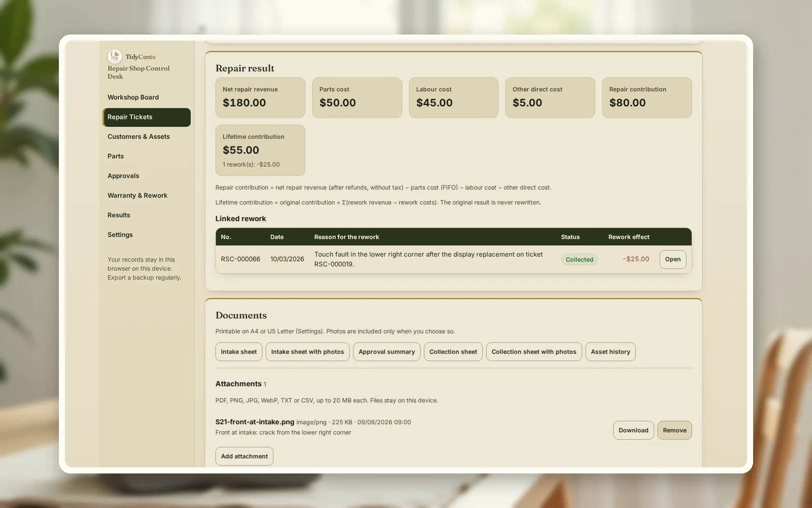Open the Asset history document
This screenshot has width=812, height=508.
pyautogui.click(x=611, y=352)
